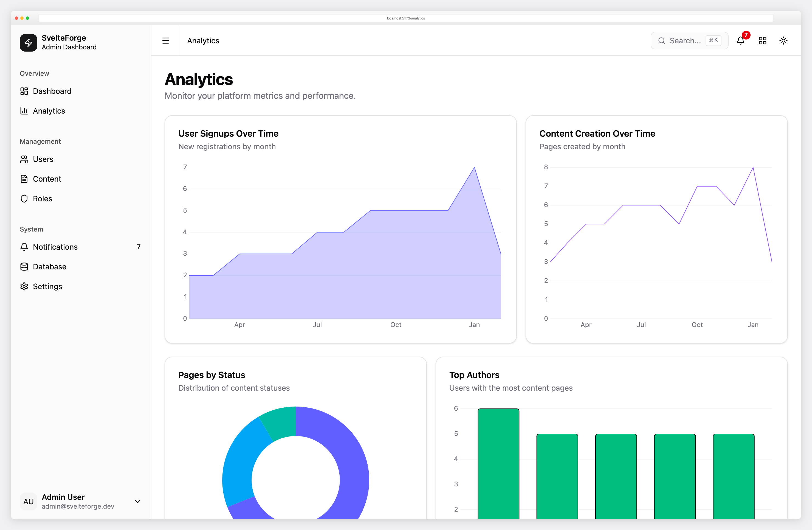Click the January peak on Content Creation line
This screenshot has width=812, height=530.
click(x=753, y=167)
